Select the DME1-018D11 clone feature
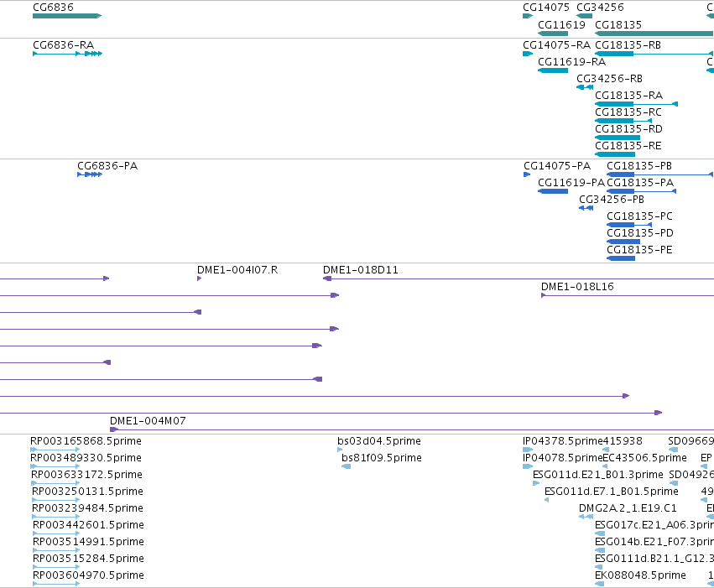Screen dimensions: 714x588 [x=519, y=278]
